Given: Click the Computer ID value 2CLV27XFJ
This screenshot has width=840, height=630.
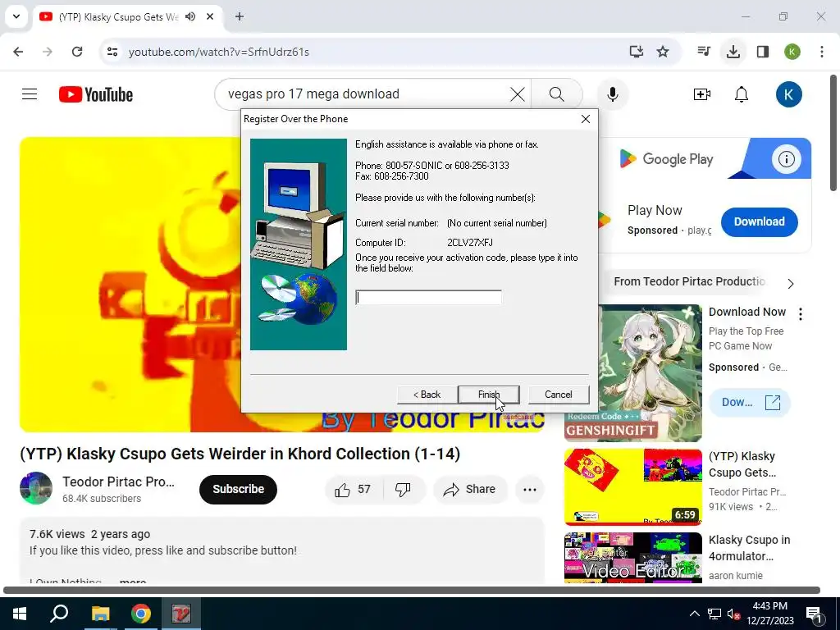Looking at the screenshot, I should (x=470, y=242).
